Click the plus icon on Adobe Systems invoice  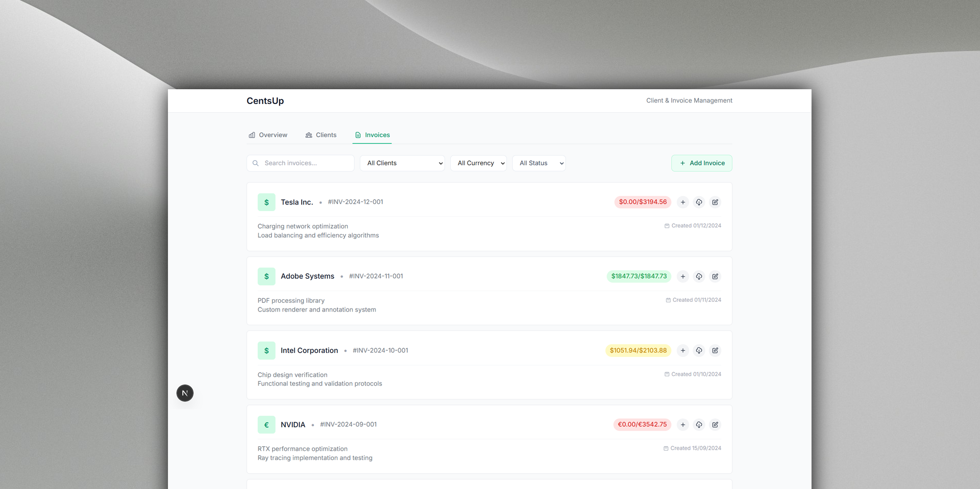[682, 276]
